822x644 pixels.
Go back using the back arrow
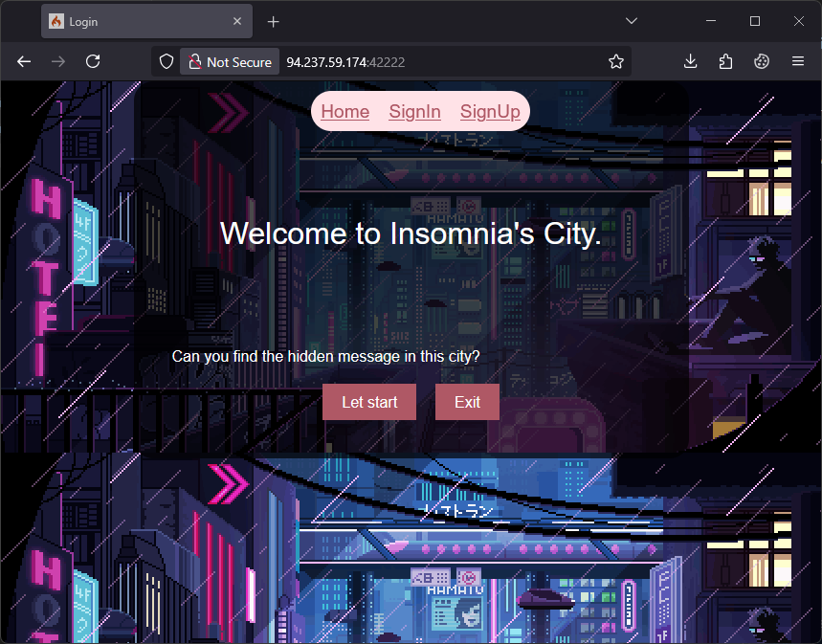point(24,61)
